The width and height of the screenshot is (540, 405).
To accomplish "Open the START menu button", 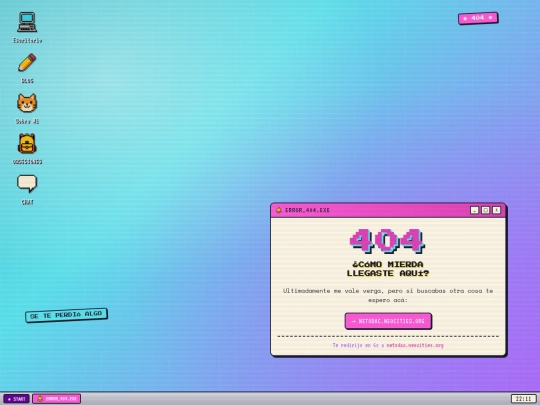I will pos(16,399).
